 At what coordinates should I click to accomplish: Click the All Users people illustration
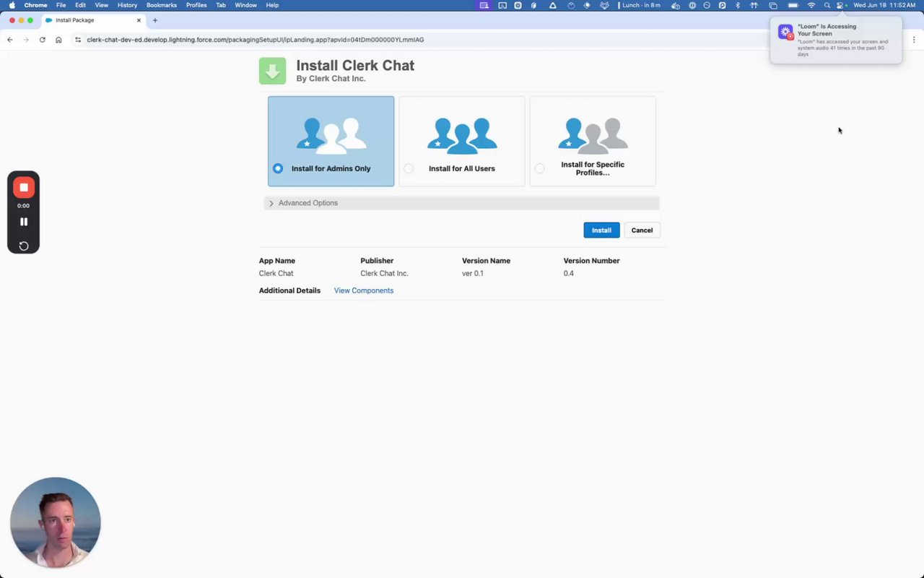(462, 134)
